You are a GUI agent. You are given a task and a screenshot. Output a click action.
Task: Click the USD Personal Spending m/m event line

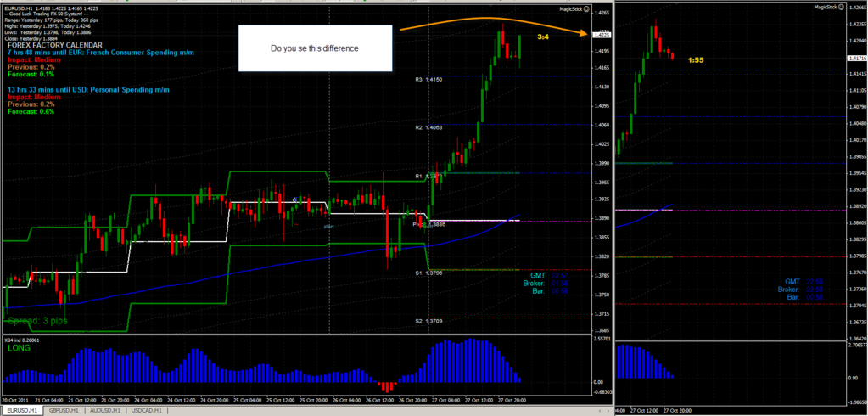click(x=88, y=89)
